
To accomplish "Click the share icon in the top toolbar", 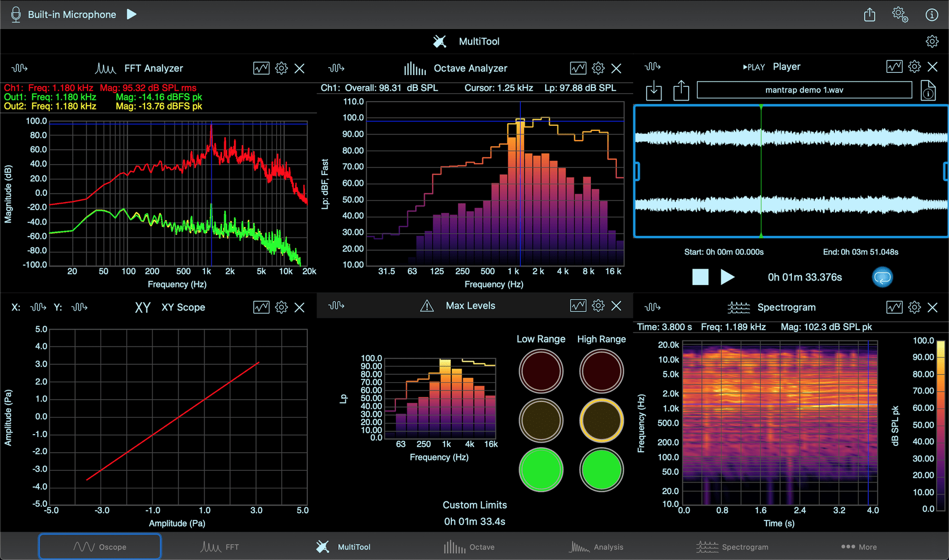I will (869, 15).
